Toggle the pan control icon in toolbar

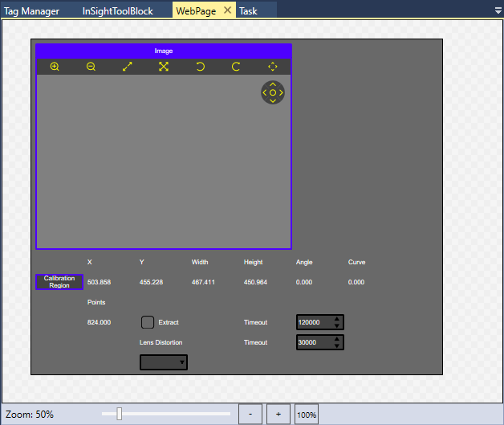pyautogui.click(x=272, y=67)
